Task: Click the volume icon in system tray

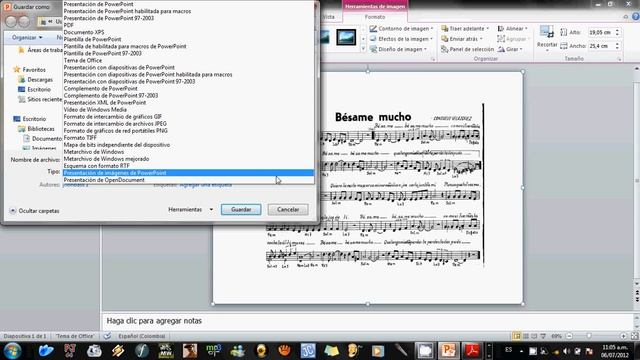Action: [567, 351]
